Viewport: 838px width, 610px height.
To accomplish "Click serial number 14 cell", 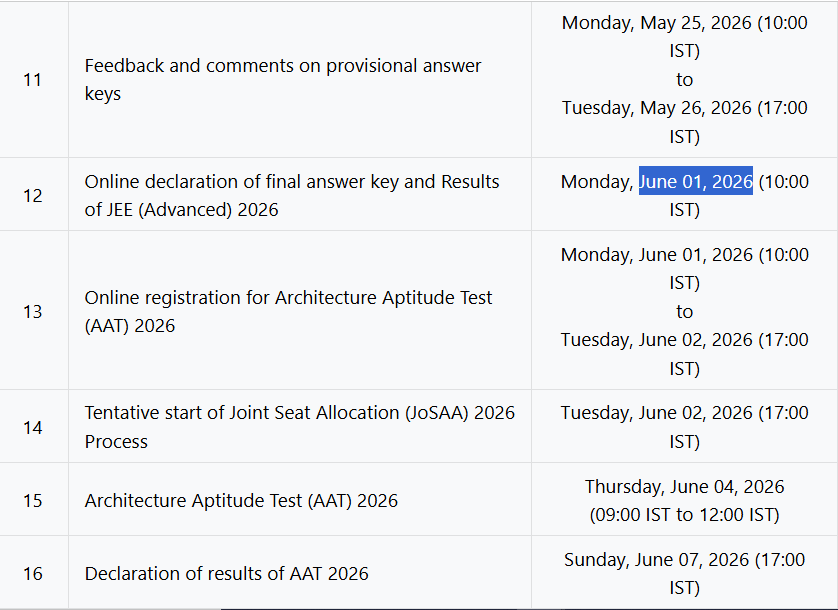I will (x=32, y=427).
